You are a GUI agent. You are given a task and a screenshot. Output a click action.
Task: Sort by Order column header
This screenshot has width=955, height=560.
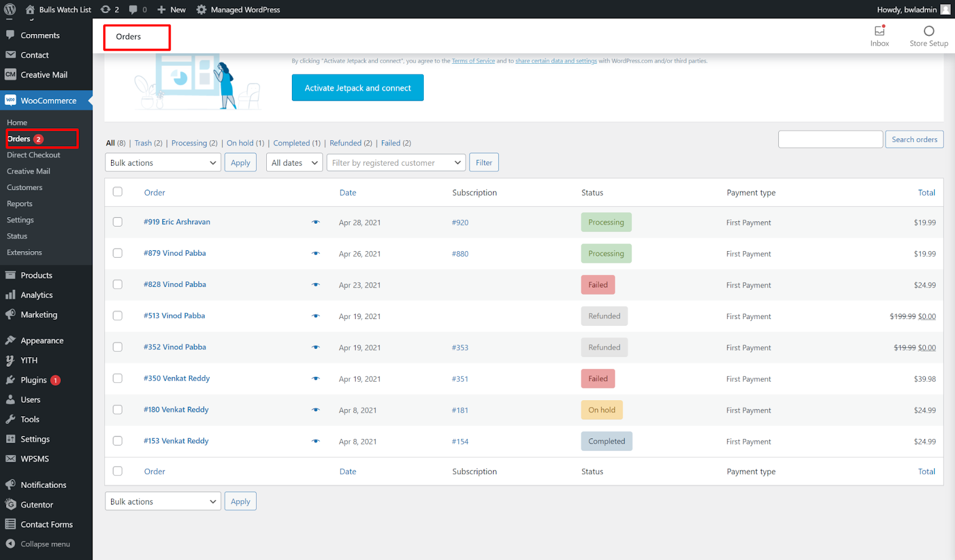(155, 193)
